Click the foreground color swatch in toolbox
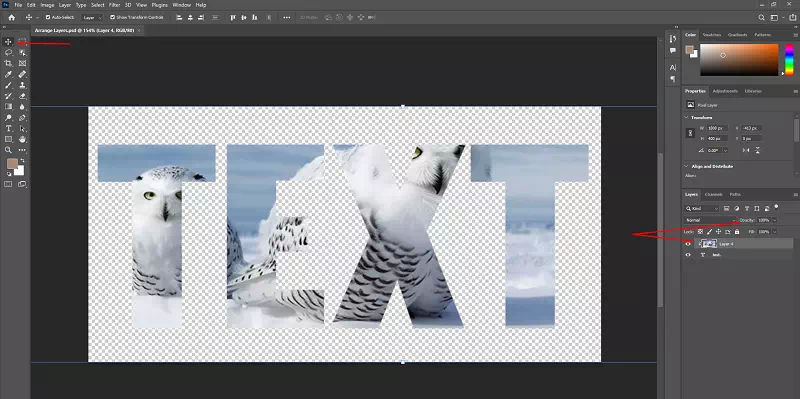Image resolution: width=800 pixels, height=399 pixels. point(12,163)
